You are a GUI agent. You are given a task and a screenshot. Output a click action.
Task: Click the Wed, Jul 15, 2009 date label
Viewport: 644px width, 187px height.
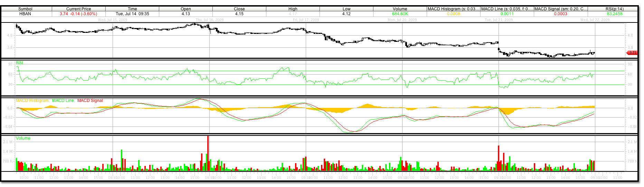click(113, 20)
